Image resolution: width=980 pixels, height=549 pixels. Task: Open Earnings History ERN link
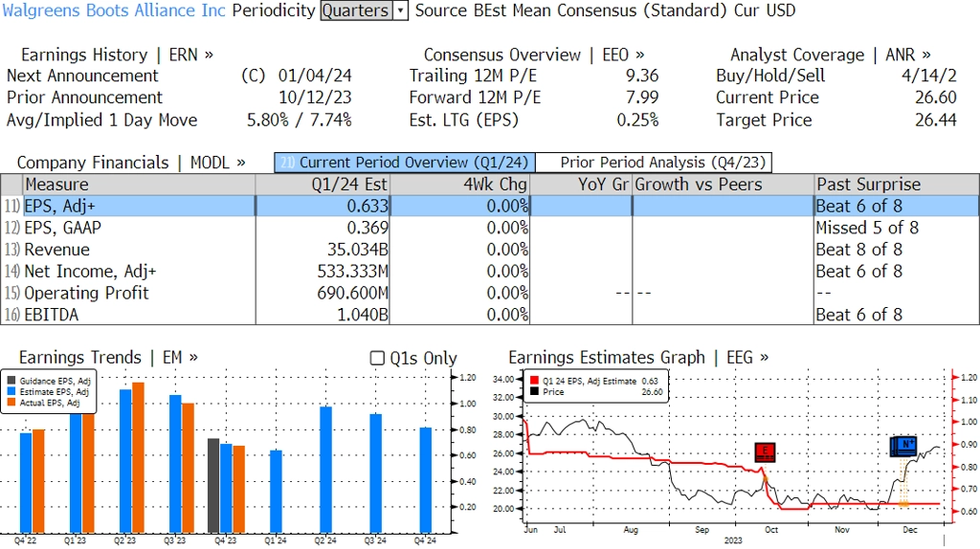117,55
